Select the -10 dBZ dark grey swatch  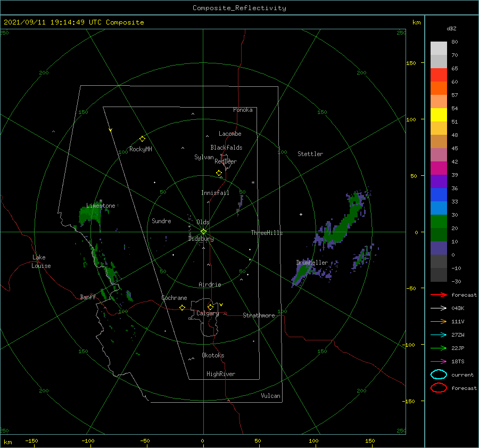coord(439,274)
